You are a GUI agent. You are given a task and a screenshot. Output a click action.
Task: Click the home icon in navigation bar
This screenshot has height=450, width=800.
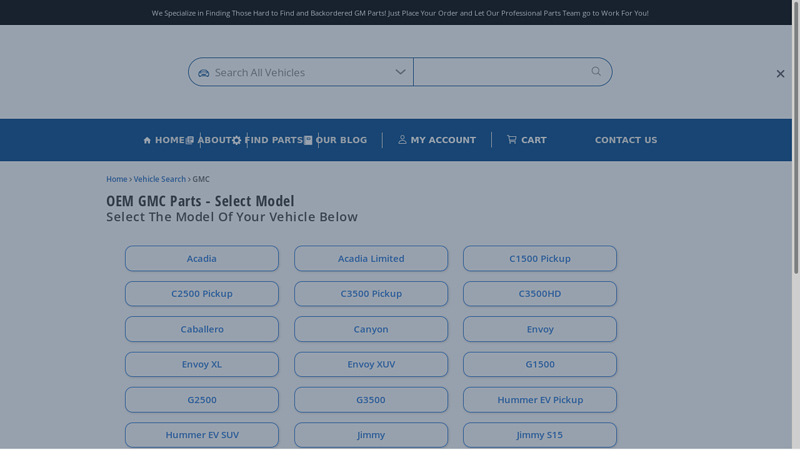pos(147,141)
